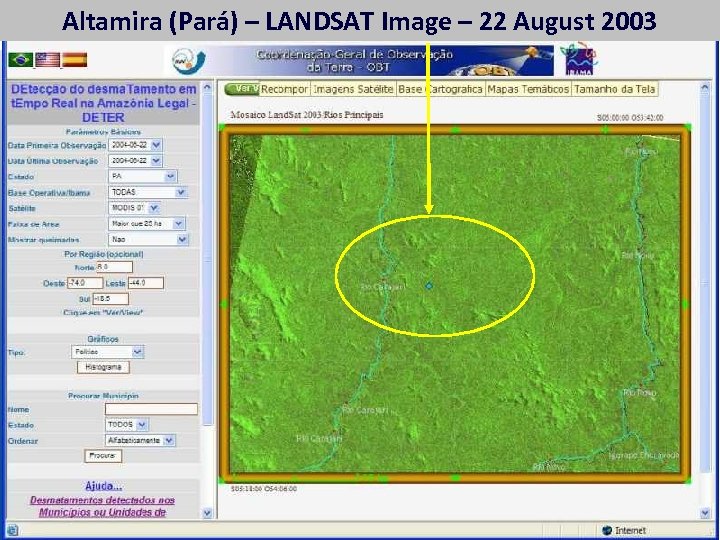Click the page icon in status bar
720x540 pixels.
tap(12, 530)
